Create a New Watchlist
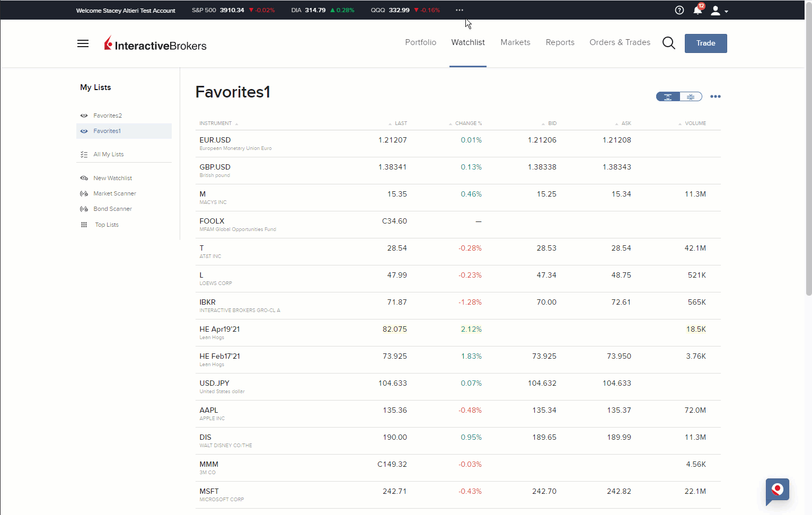 pyautogui.click(x=112, y=177)
